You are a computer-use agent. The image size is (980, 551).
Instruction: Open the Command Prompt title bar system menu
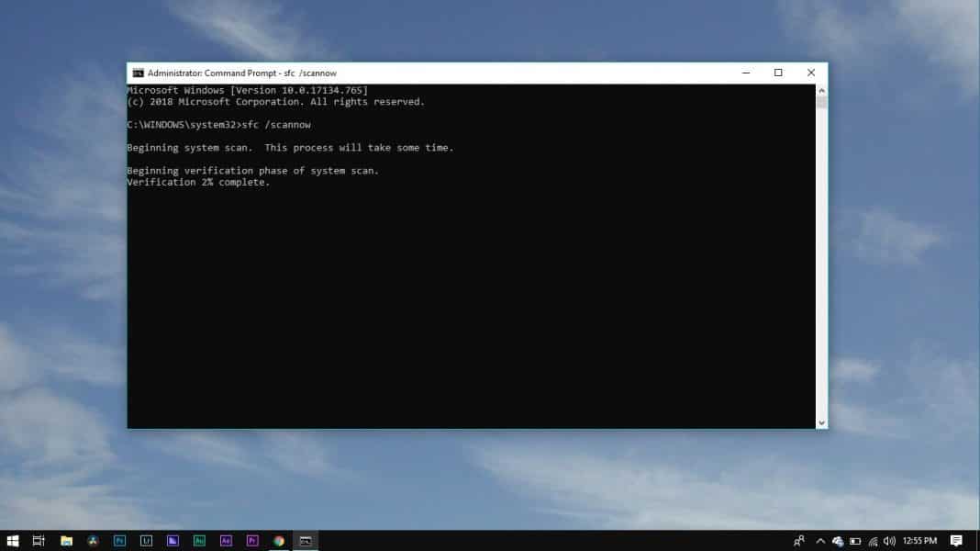pyautogui.click(x=138, y=73)
